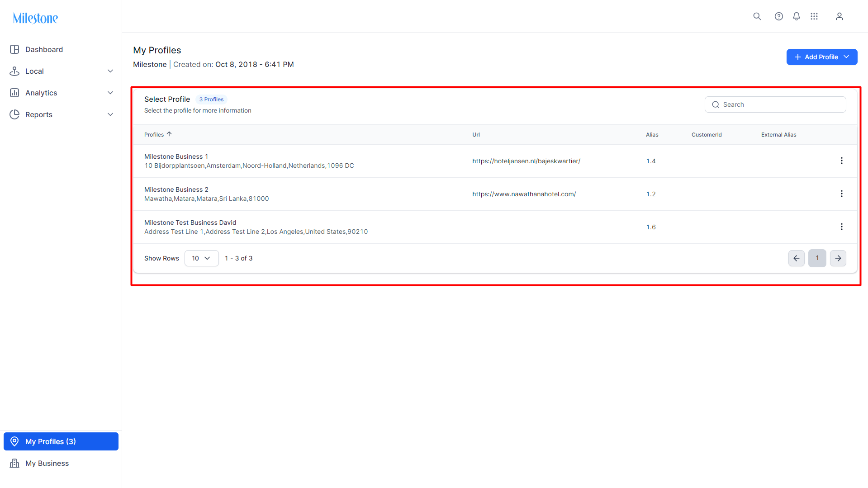The image size is (868, 488).
Task: Select My Profiles (3) in sidebar
Action: [x=61, y=441]
